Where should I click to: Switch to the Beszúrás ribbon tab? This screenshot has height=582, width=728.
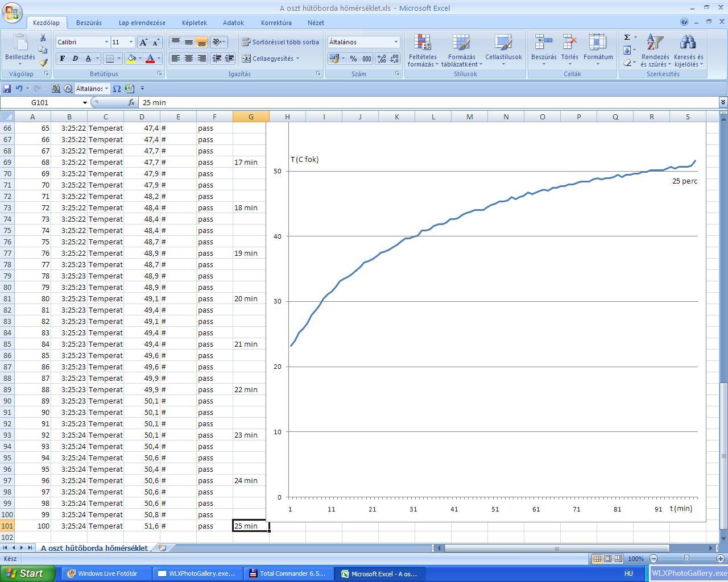coord(89,23)
